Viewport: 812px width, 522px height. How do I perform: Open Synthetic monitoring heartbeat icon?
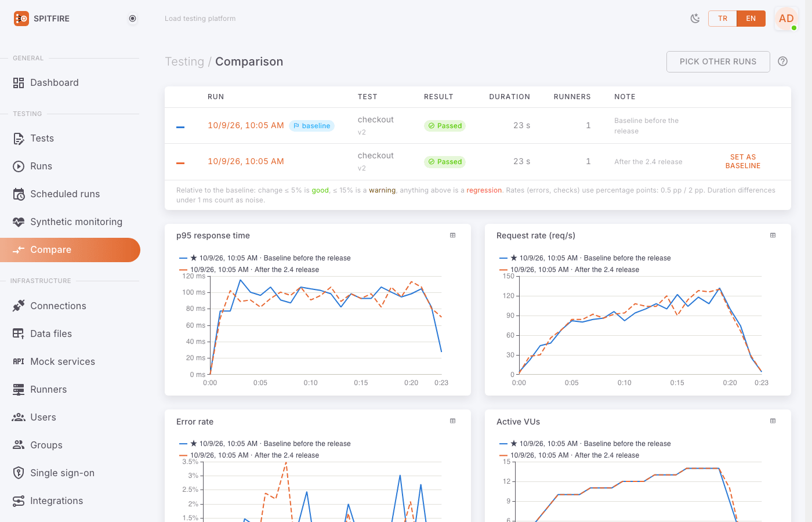[x=19, y=222]
